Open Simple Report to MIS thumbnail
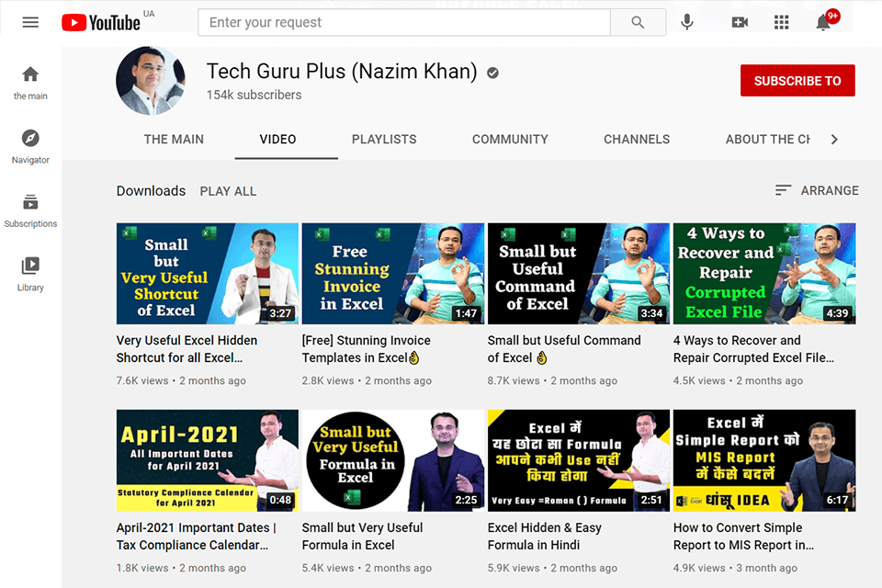The height and width of the screenshot is (588, 882). pyautogui.click(x=764, y=460)
